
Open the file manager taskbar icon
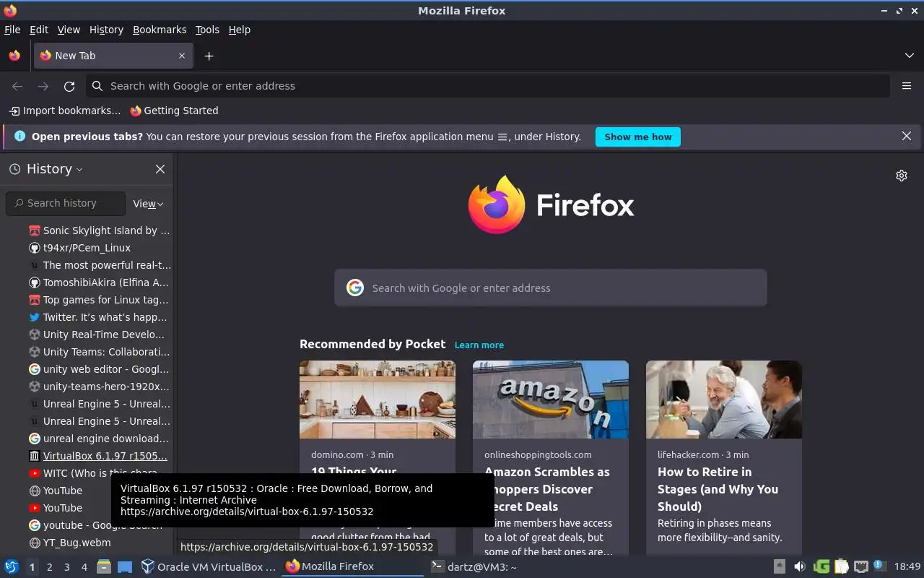coord(104,566)
